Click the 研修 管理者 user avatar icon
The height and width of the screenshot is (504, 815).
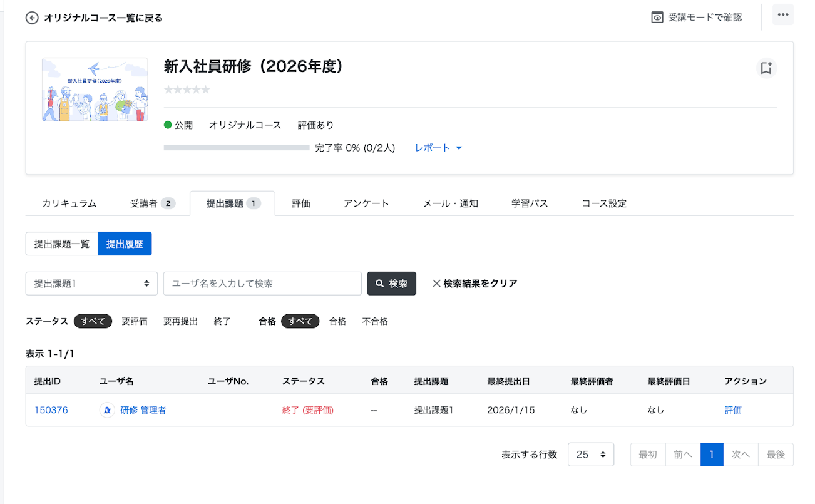[107, 410]
